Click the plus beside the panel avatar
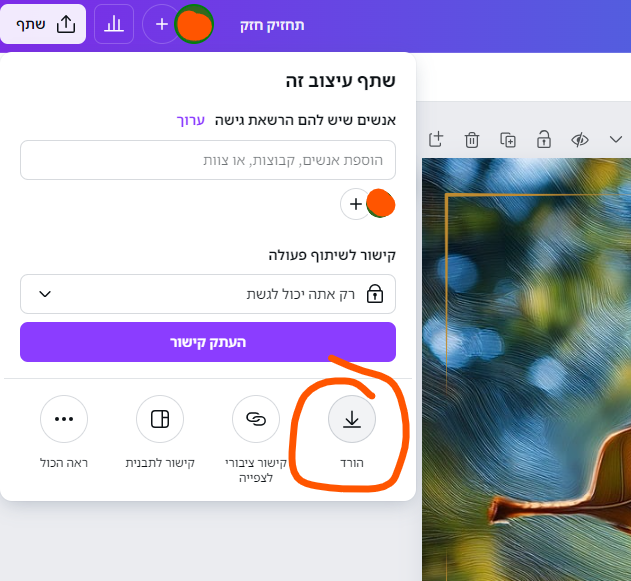631x581 pixels. click(355, 204)
